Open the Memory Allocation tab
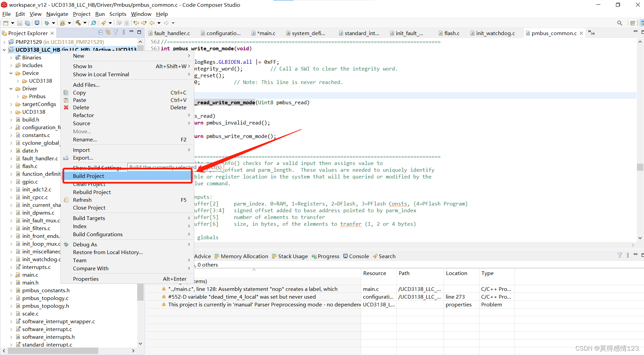The image size is (644, 355). click(x=241, y=256)
